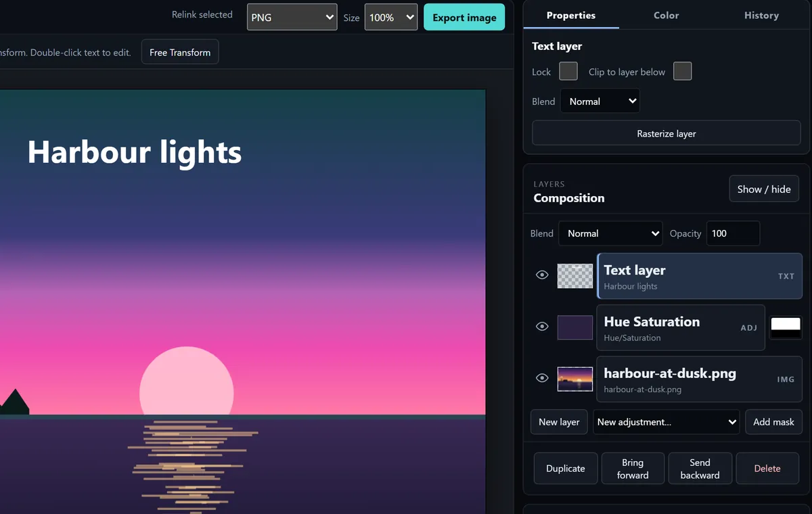Screen dimensions: 812x514
Task: Activate Free Transform
Action: (180, 52)
